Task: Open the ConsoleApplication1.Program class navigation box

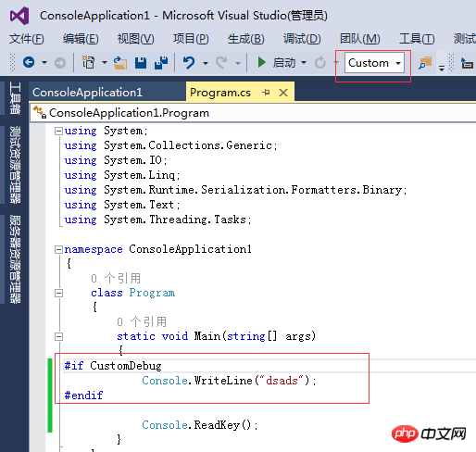Action: [253, 113]
